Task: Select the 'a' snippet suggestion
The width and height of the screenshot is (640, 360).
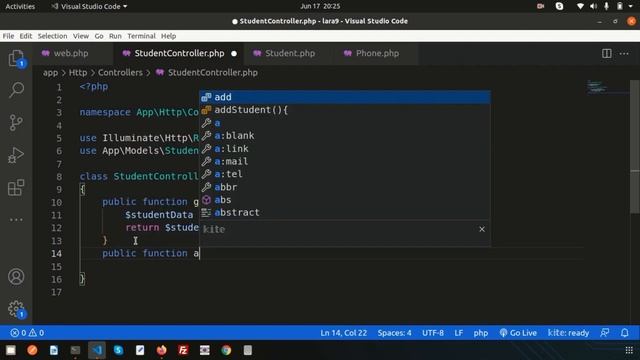Action: pos(345,123)
